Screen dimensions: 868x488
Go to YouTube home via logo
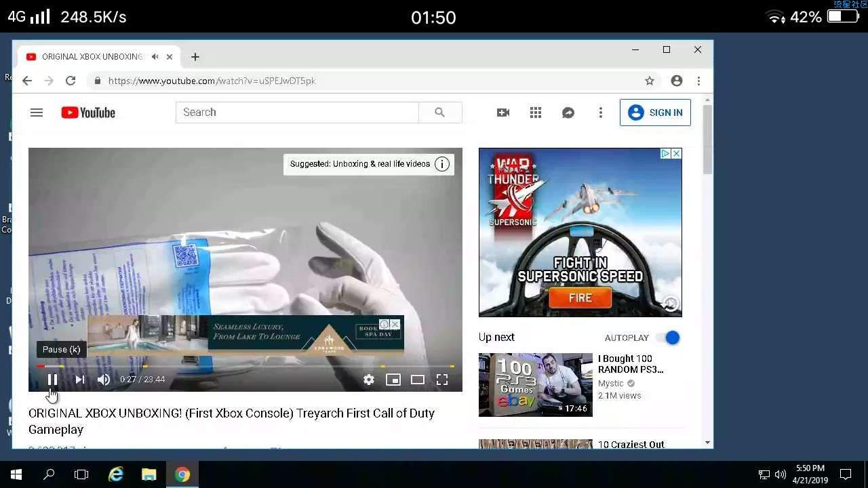88,113
